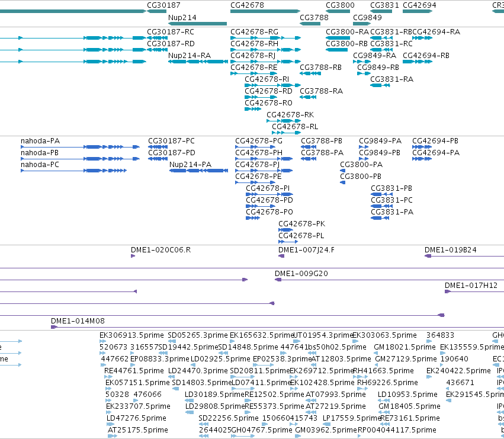Open BAC end DME1-020C06.R
This screenshot has height=439, width=504.
[x=160, y=250]
